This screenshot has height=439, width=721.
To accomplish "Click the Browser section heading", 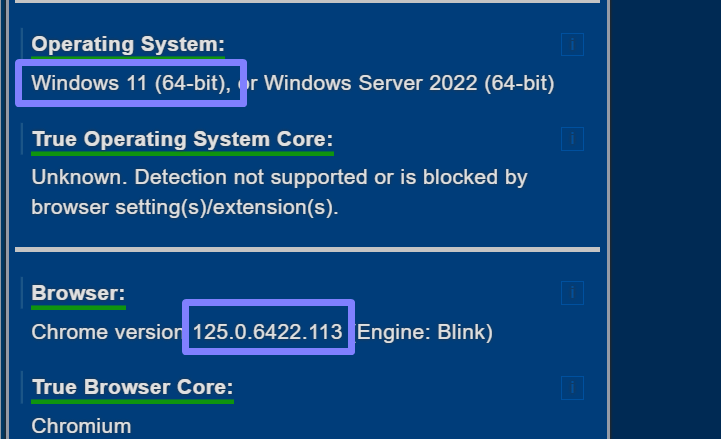I will (x=78, y=293).
